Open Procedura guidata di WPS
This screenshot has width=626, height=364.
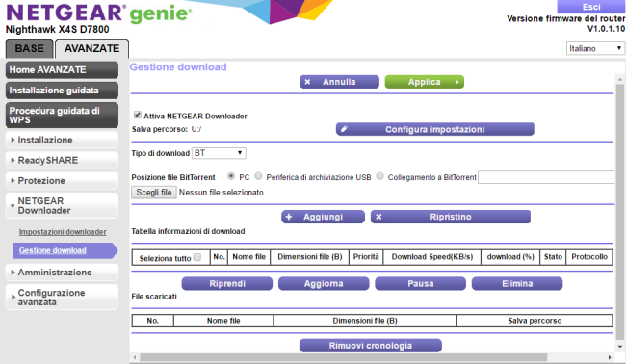[62, 115]
